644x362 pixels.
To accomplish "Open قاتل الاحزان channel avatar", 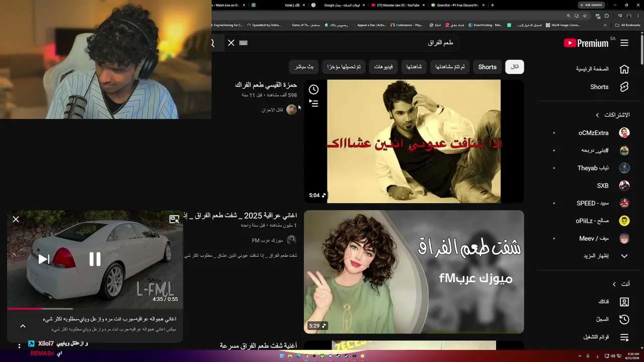I will tap(291, 110).
